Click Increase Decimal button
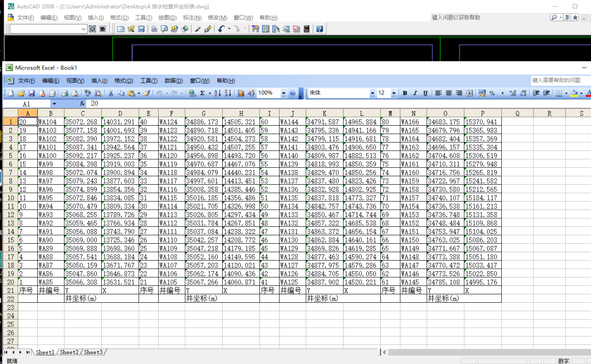The width and height of the screenshot is (591, 364). [x=513, y=93]
